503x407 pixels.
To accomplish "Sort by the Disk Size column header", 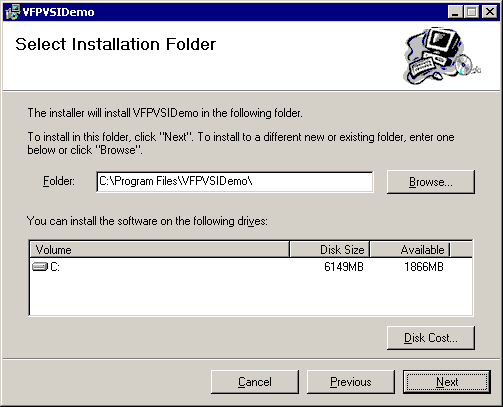I will click(x=330, y=250).
